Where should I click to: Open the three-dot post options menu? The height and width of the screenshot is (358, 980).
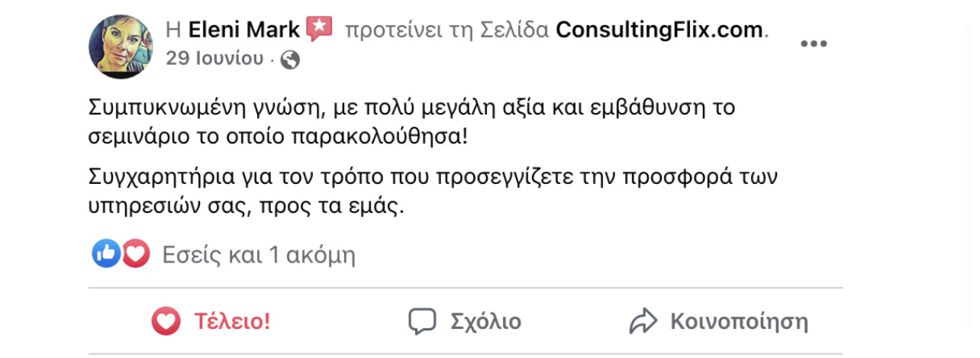coord(813,44)
